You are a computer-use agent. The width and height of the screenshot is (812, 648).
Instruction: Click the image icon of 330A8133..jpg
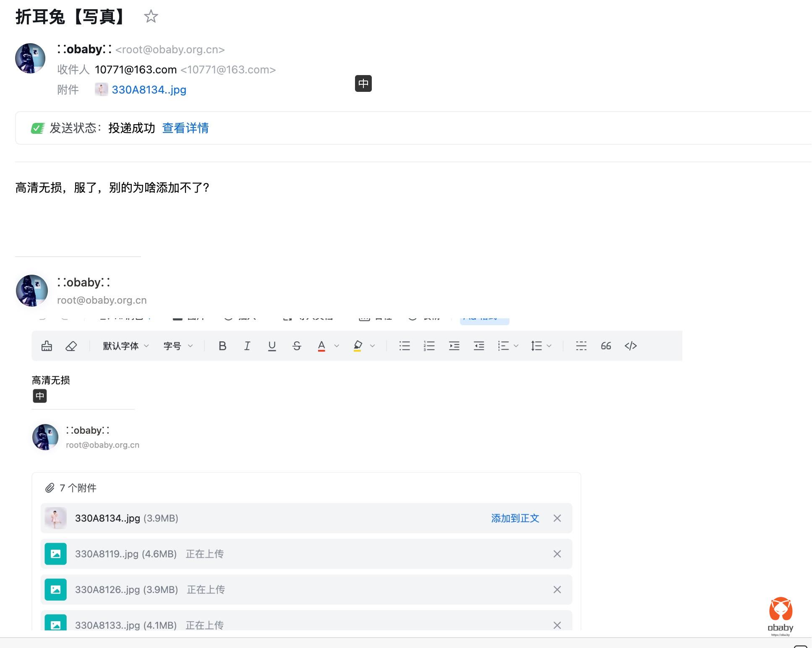[x=56, y=622]
